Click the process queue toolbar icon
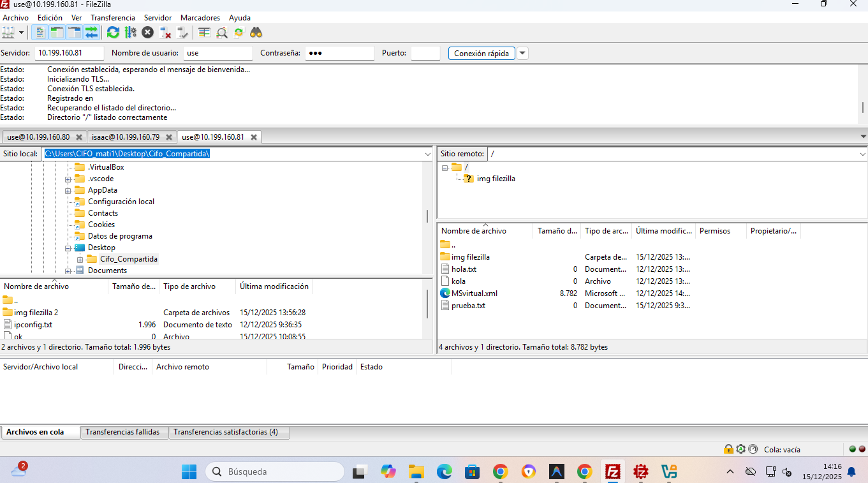868x483 pixels. pyautogui.click(x=131, y=33)
